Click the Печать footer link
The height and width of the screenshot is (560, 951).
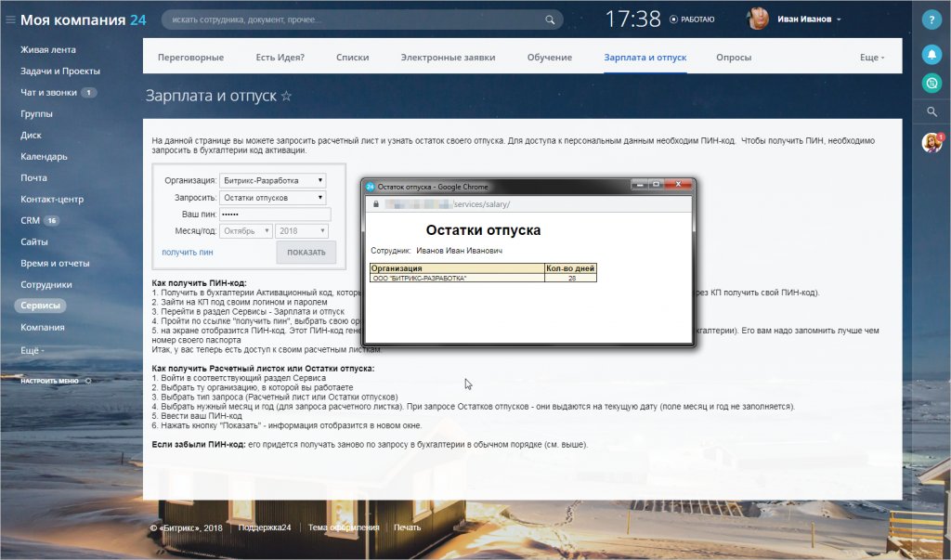(x=407, y=527)
